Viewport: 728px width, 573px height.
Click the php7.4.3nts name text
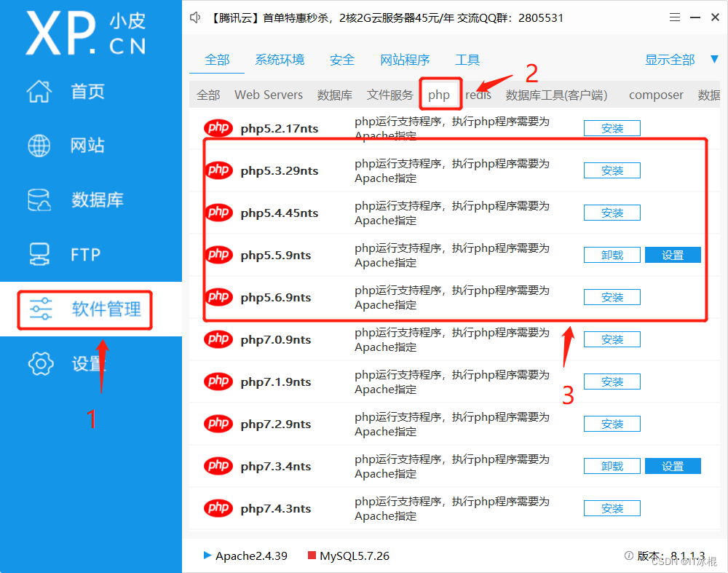(276, 508)
